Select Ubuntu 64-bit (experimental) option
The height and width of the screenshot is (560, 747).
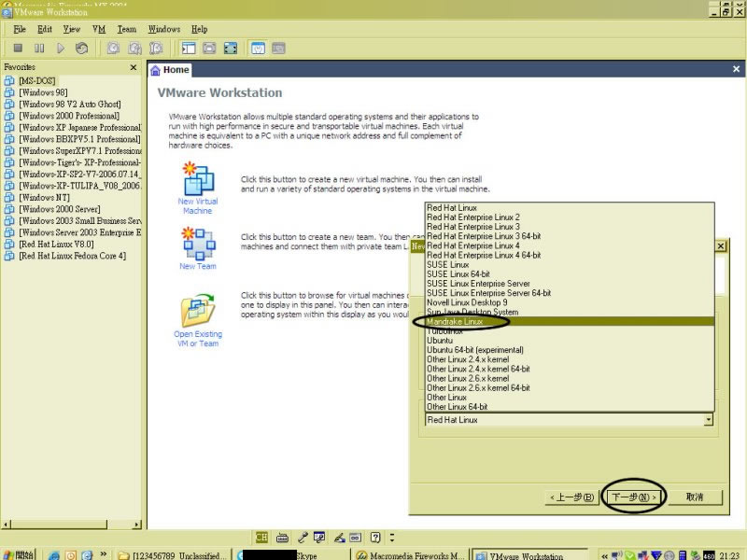570,350
